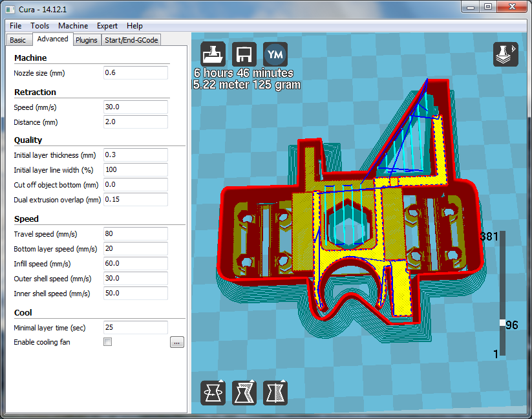Select the Mirror model tool

click(275, 393)
